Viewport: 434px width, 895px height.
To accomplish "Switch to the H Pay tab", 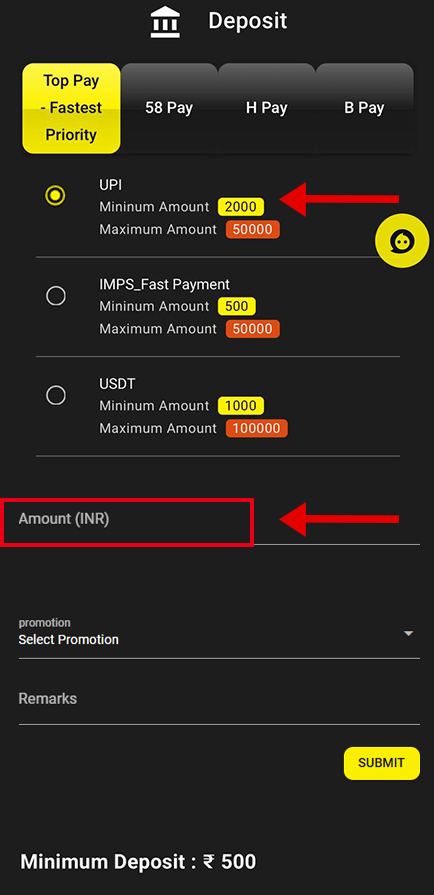I will (266, 108).
